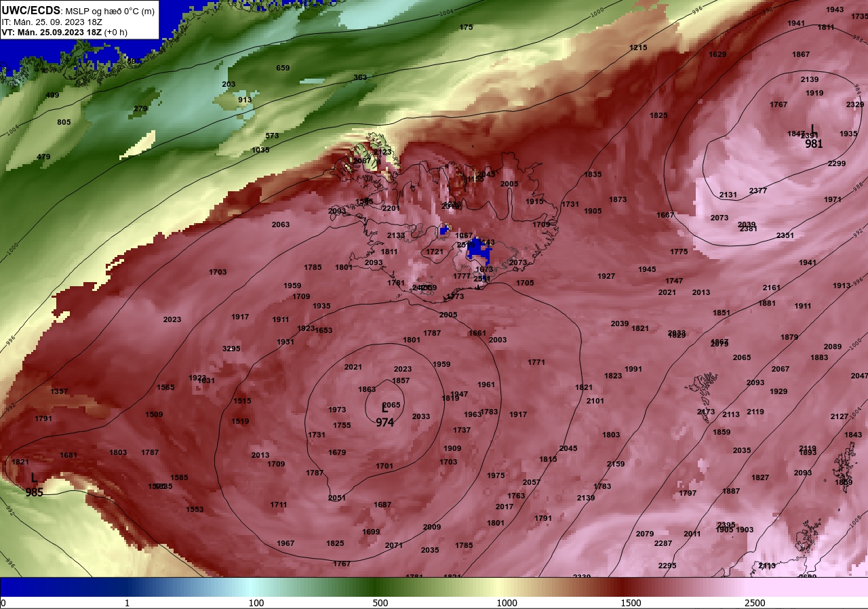This screenshot has height=609, width=868.
Task: Click the height value 1565
Action: (x=165, y=387)
